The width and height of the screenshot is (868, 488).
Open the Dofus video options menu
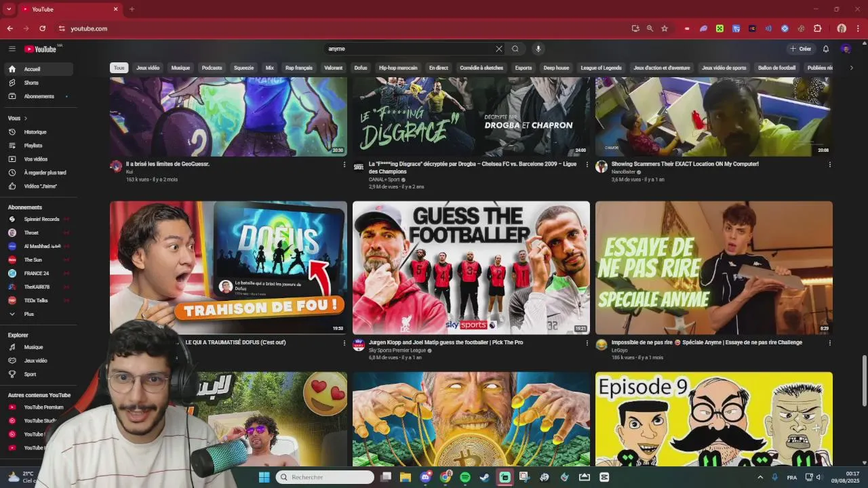[344, 343]
